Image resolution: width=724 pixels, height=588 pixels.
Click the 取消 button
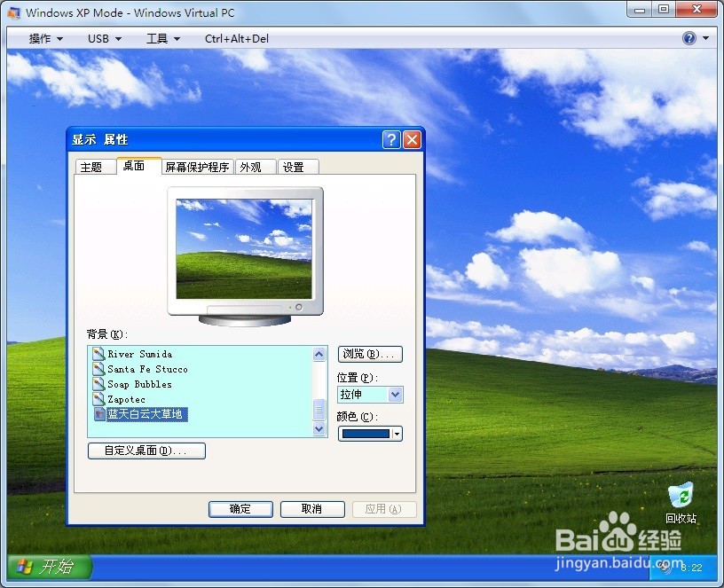(312, 509)
